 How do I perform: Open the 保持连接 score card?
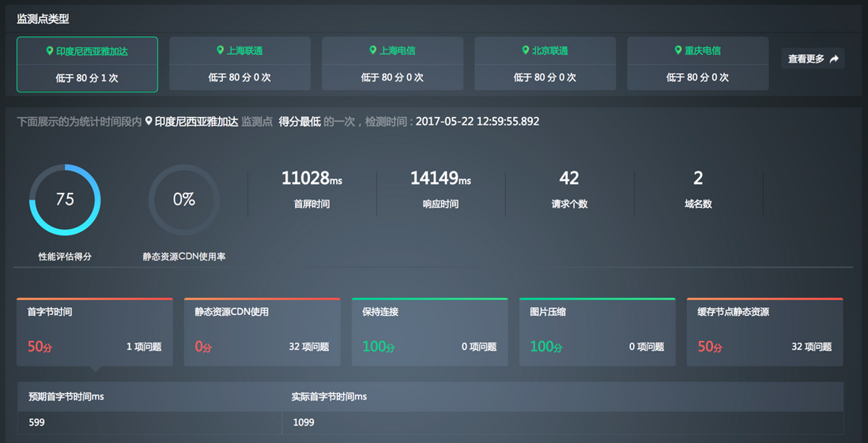point(429,332)
